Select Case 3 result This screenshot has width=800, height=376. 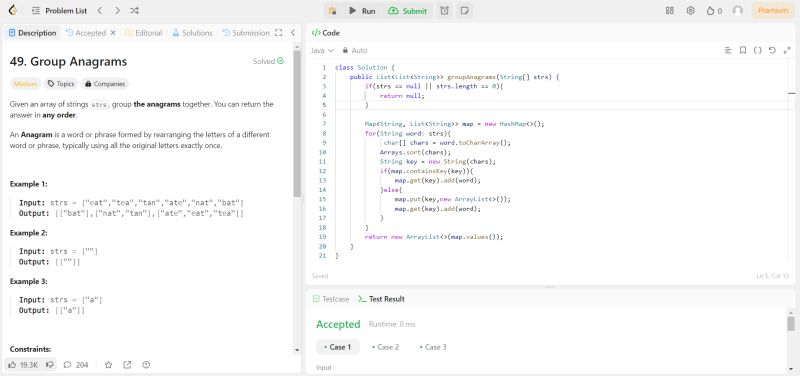[433, 347]
